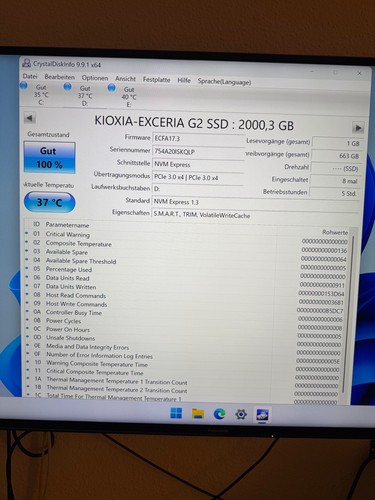Screen dimensions: 375x500
Task: Select the Data Units Written row
Action: pos(185,289)
